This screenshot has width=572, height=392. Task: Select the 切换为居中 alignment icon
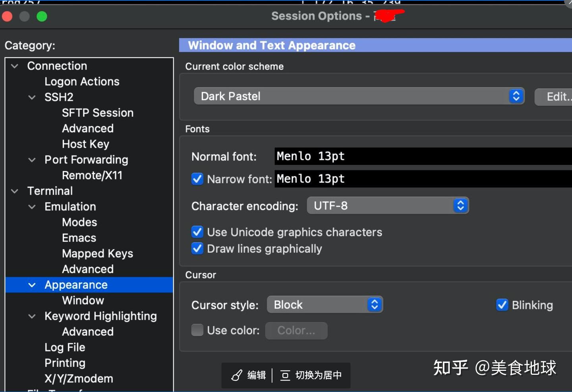[285, 375]
